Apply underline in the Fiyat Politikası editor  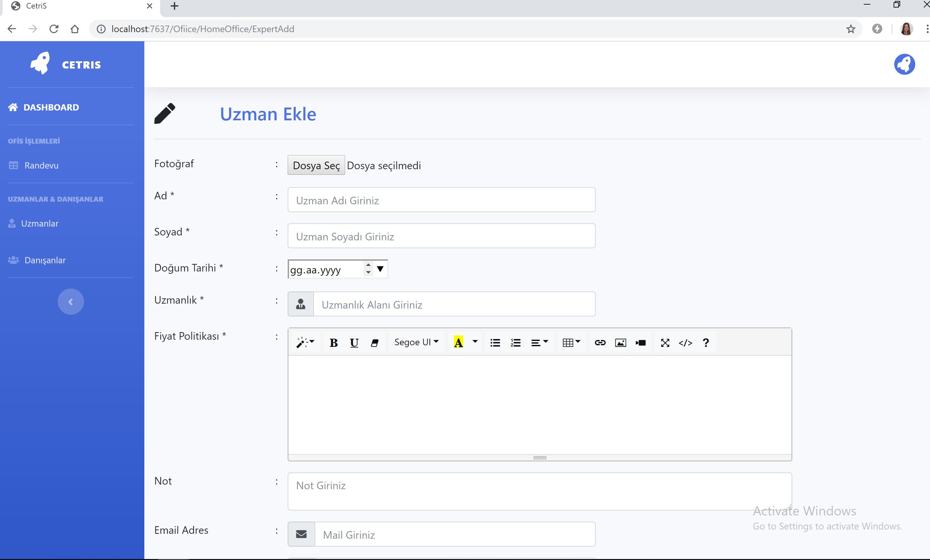point(354,342)
